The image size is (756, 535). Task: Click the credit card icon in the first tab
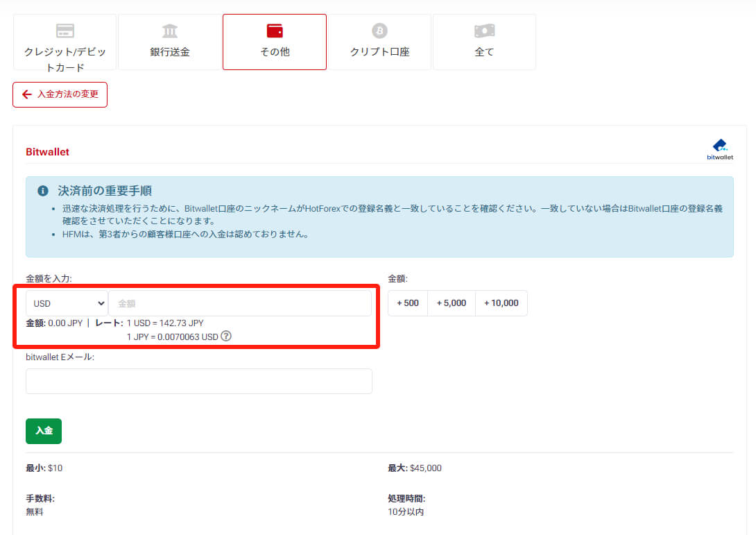(x=65, y=31)
